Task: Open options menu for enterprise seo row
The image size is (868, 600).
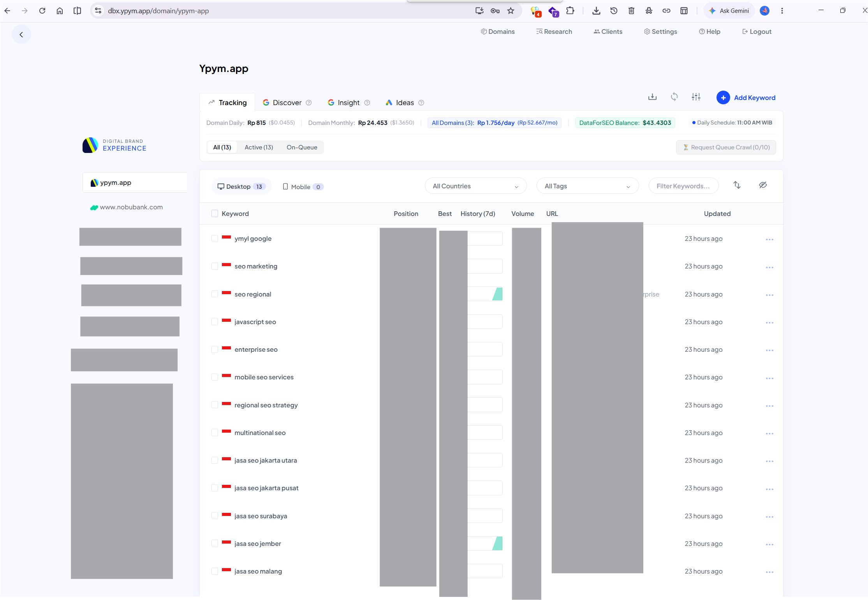Action: (x=769, y=350)
